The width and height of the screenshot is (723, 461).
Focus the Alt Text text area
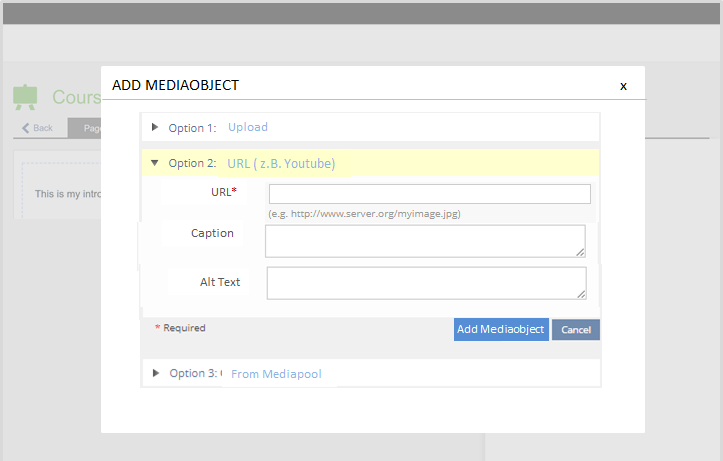(426, 283)
